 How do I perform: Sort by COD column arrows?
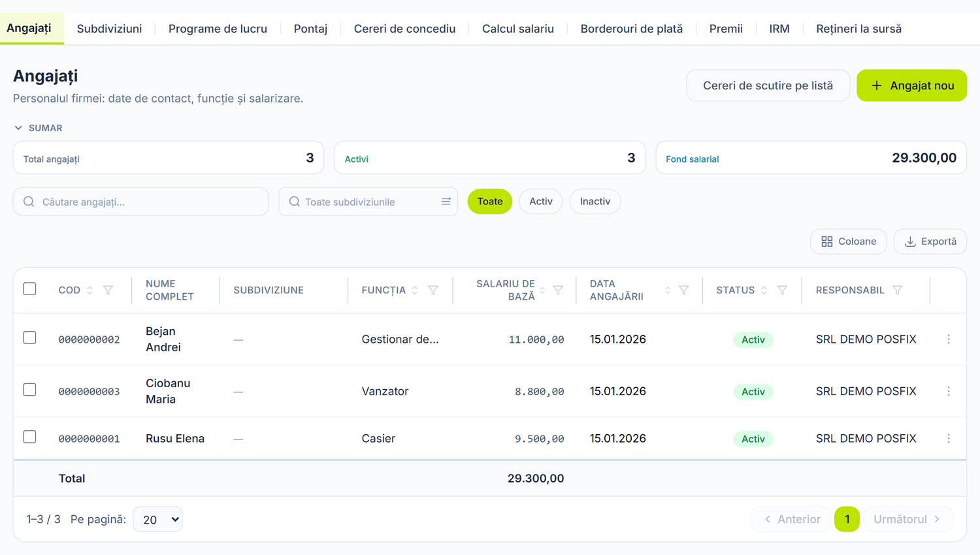click(x=90, y=290)
